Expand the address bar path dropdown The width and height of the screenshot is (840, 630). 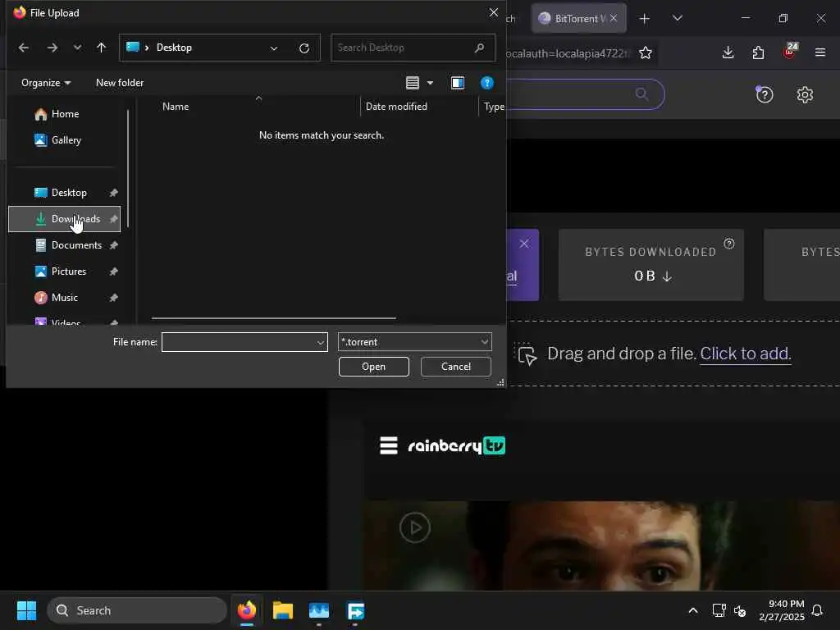point(274,48)
